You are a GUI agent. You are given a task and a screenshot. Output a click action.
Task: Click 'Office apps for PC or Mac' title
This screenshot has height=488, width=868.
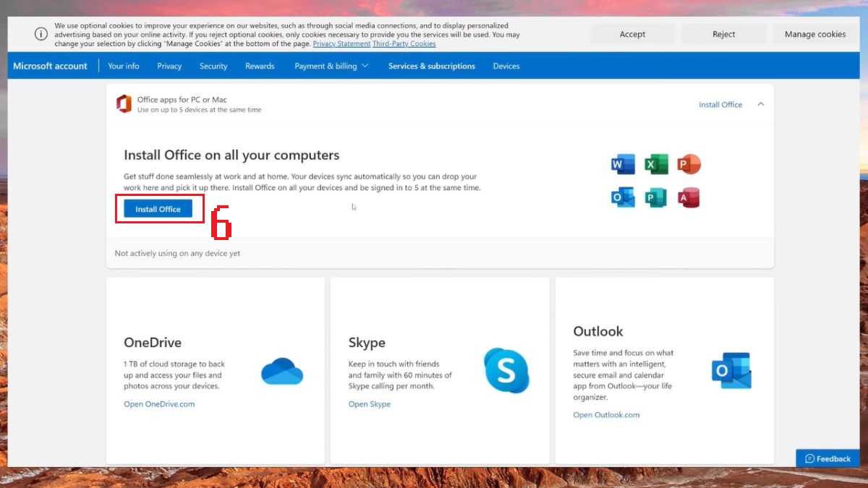coord(182,100)
